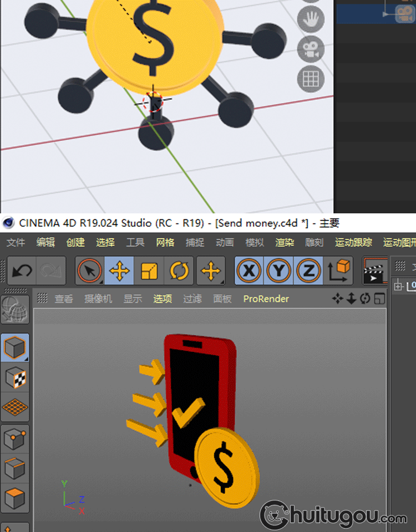Enable Model mode cube icon
Viewport: 416px width, 532px height.
15,347
